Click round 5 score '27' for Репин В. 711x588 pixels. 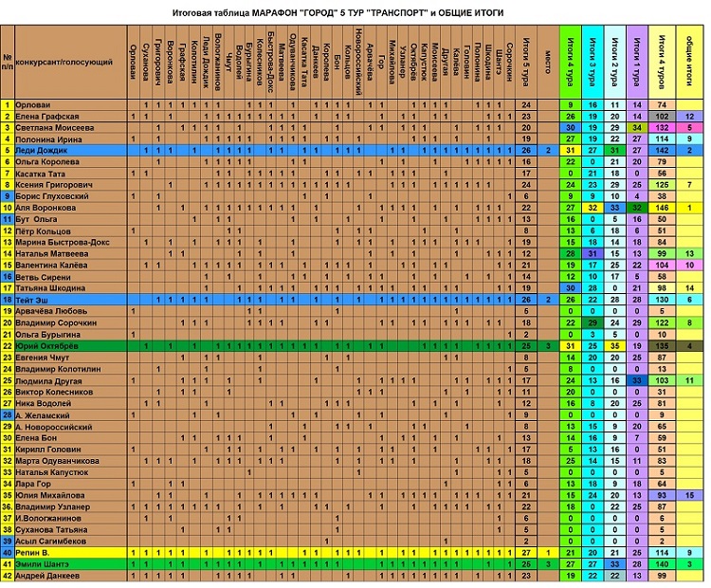point(526,553)
